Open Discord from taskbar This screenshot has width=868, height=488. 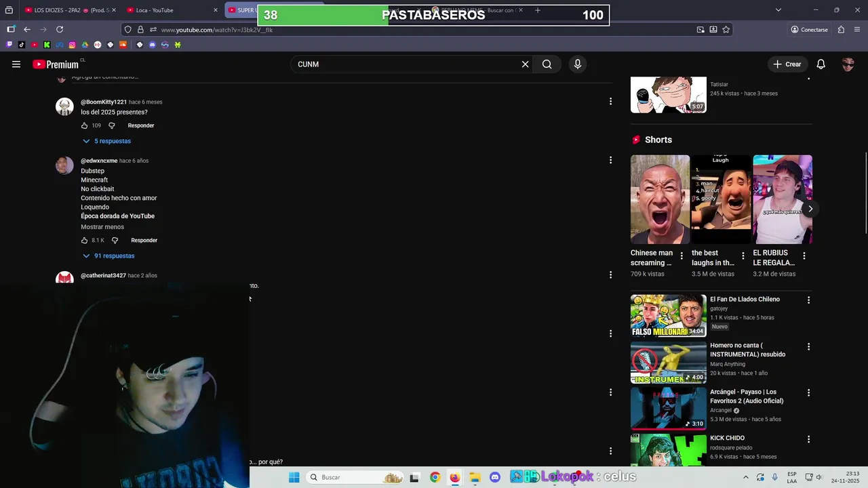[495, 477]
